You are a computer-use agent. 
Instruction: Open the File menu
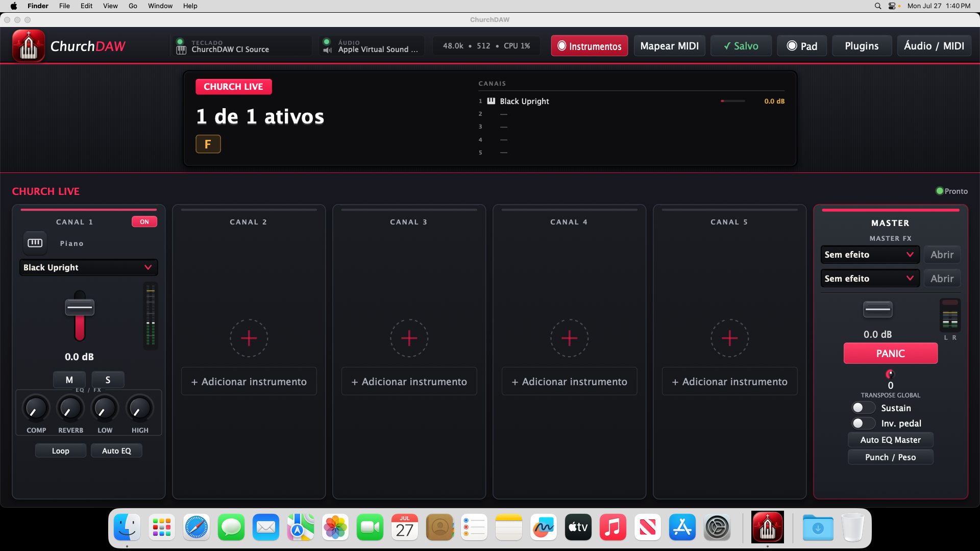coord(64,6)
